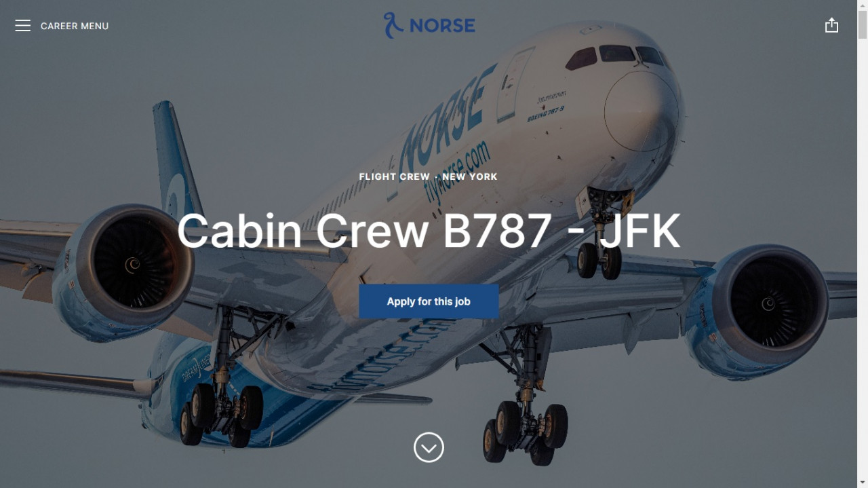Image resolution: width=868 pixels, height=488 pixels.
Task: Click the scrollbar down arrow
Action: pyautogui.click(x=863, y=483)
